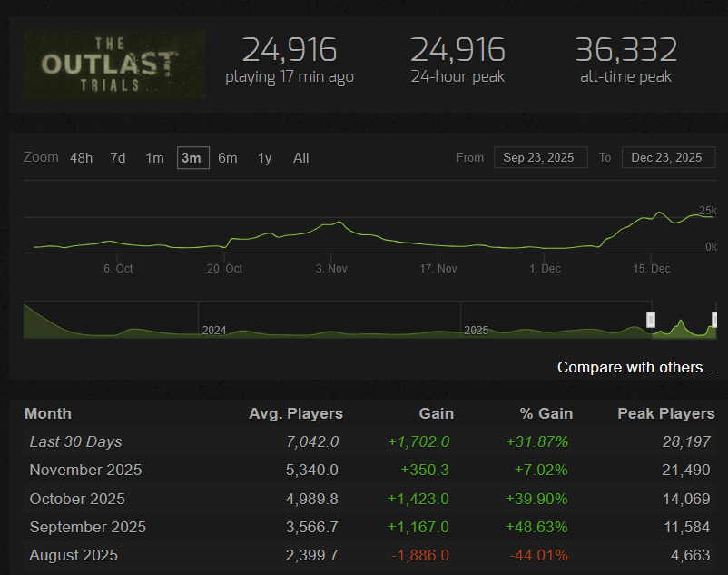Click average players value 2,399.7
This screenshot has height=575, width=728.
pyautogui.click(x=312, y=556)
